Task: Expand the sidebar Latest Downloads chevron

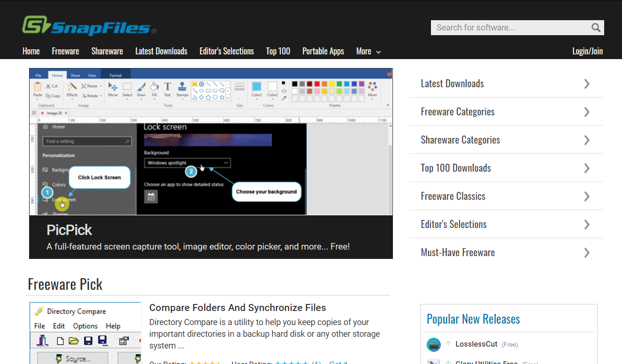Action: [x=587, y=83]
